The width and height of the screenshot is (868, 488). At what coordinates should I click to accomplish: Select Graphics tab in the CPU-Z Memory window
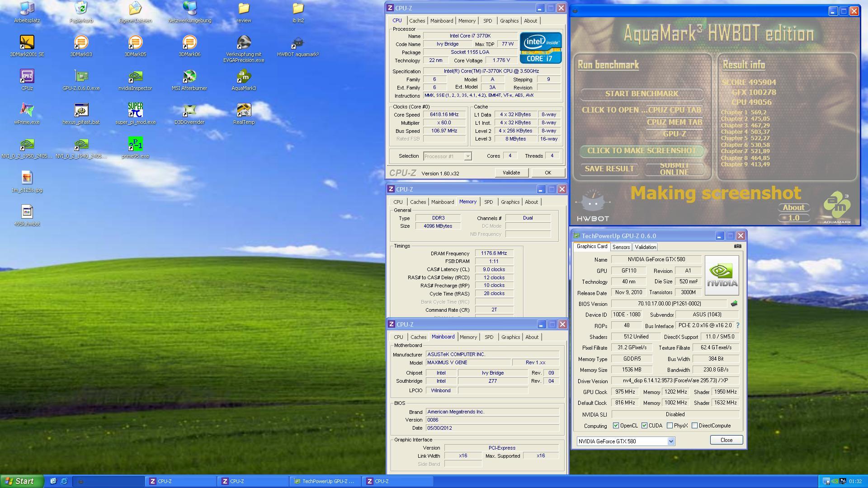tap(510, 202)
